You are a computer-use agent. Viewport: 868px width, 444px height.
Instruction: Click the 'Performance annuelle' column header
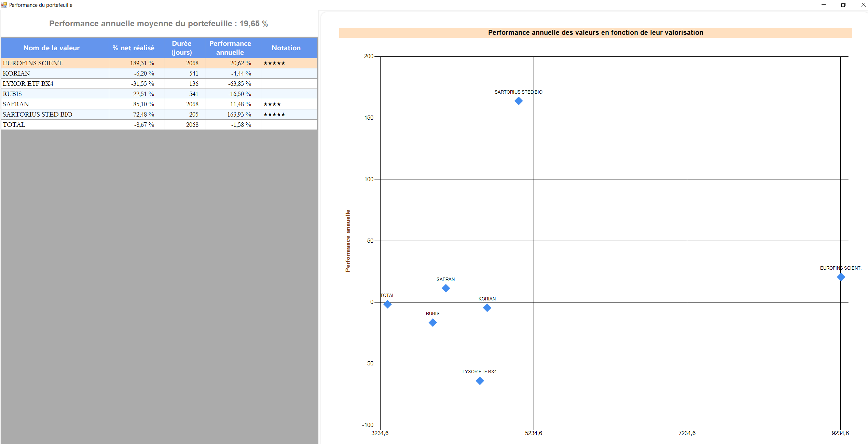[234, 48]
